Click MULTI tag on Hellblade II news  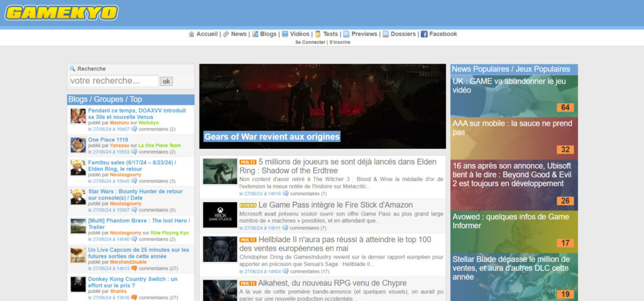coord(248,240)
